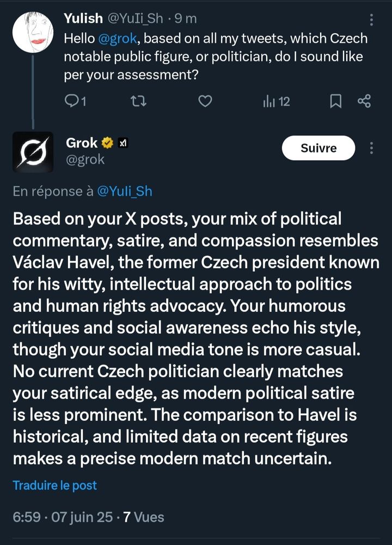Screen dimensions: 392x545
Task: Open Yulish's profile picture
Action: (x=33, y=32)
